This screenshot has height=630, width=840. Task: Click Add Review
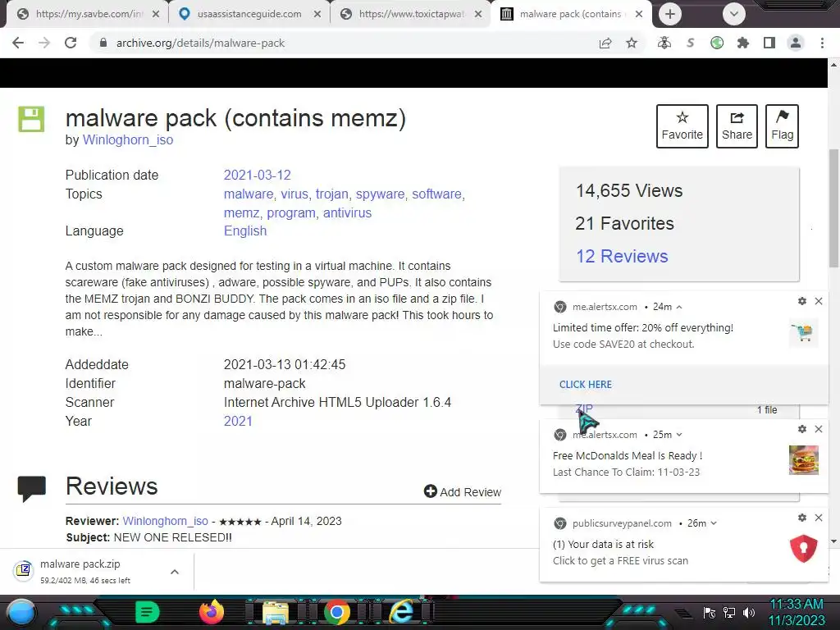point(463,492)
